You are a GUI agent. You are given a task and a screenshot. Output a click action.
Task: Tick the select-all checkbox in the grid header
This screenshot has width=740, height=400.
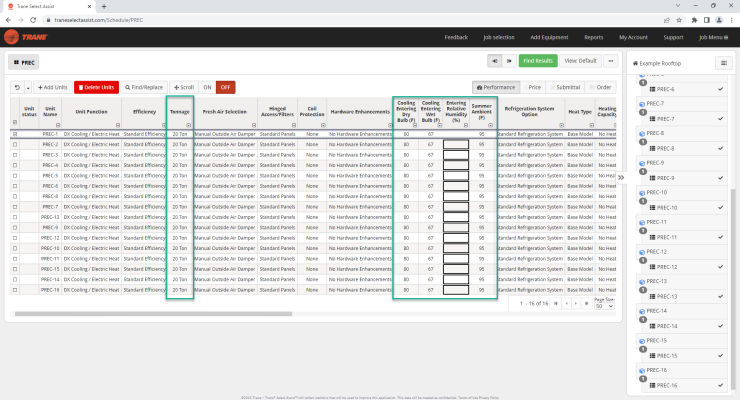[15, 122]
